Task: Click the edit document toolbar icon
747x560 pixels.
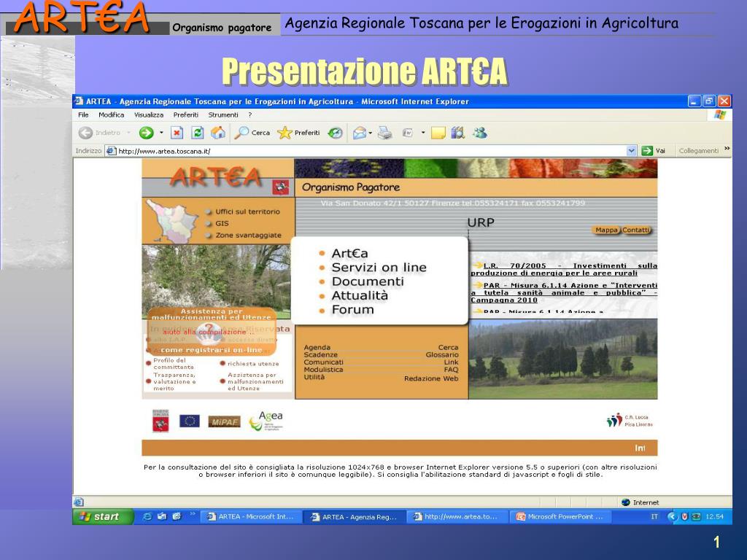Action: click(x=408, y=133)
